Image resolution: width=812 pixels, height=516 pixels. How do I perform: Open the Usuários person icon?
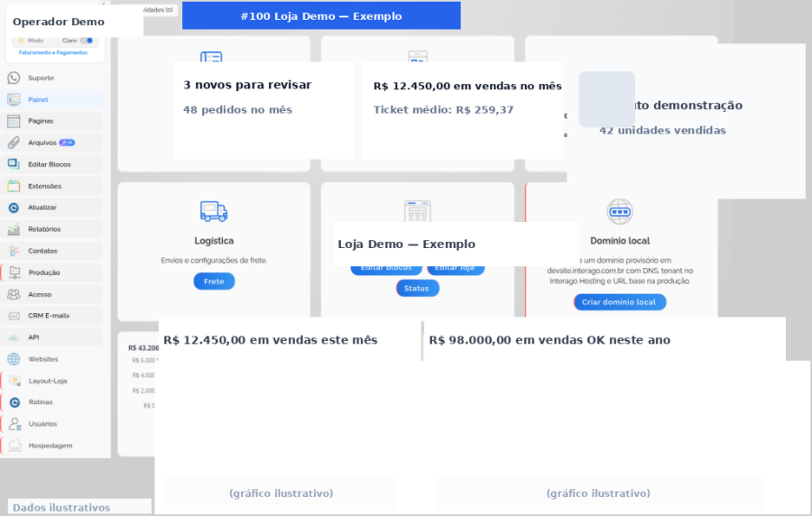pos(14,424)
